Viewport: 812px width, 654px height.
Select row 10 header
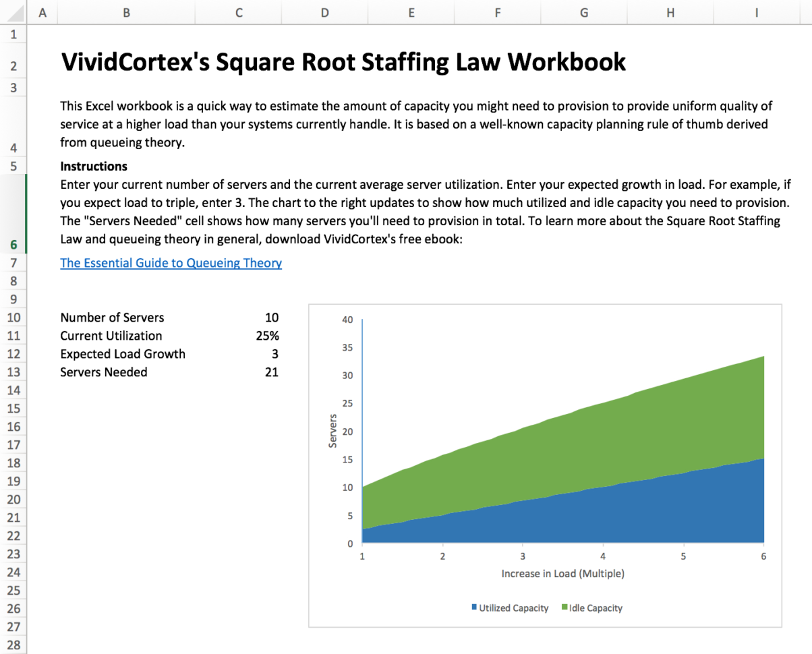[13, 317]
